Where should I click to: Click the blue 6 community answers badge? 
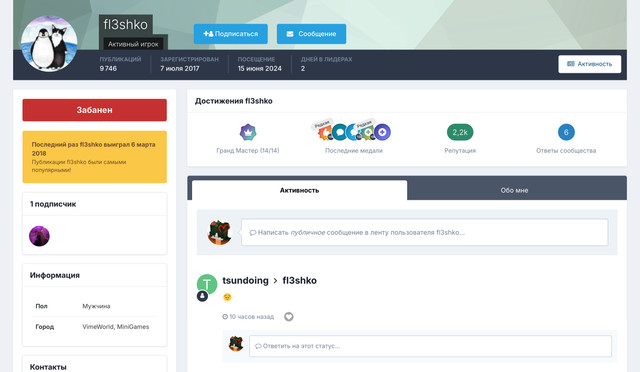pyautogui.click(x=566, y=132)
